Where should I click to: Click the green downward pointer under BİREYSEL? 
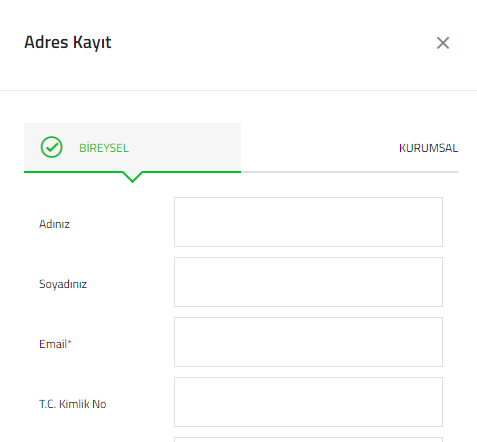pos(132,177)
